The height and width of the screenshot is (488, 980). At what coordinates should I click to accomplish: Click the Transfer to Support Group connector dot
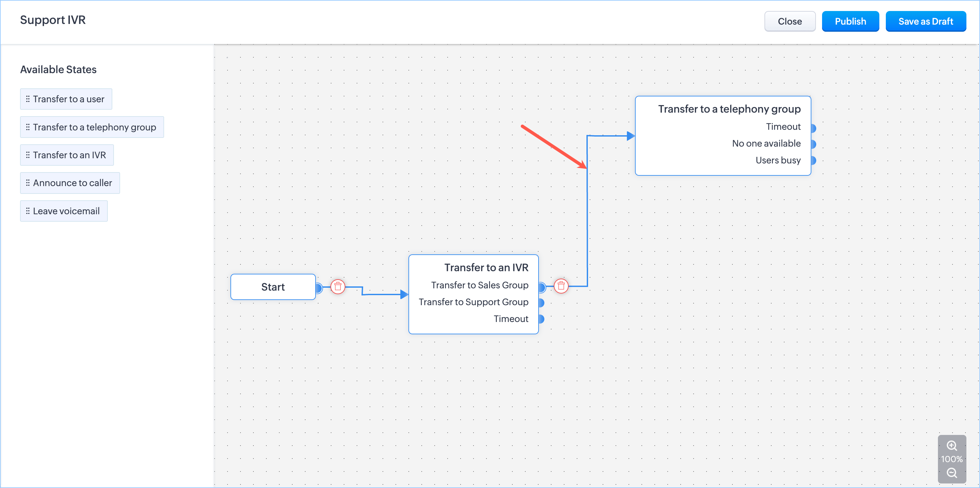pos(541,303)
